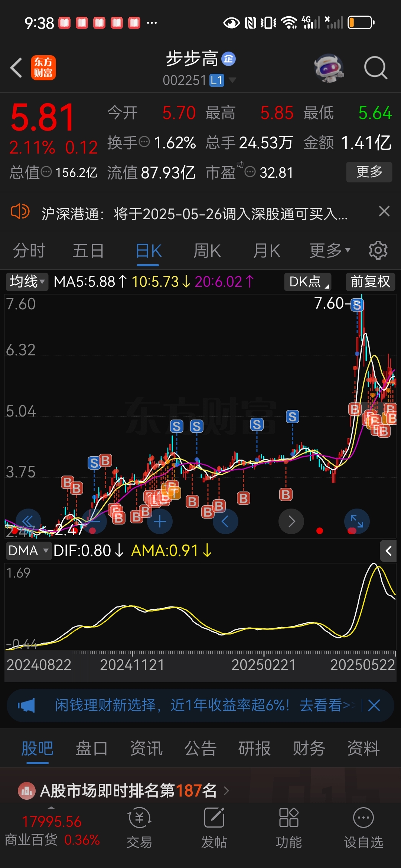This screenshot has height=868, width=401.
Task: Tap the search magnifier icon
Action: [x=376, y=68]
